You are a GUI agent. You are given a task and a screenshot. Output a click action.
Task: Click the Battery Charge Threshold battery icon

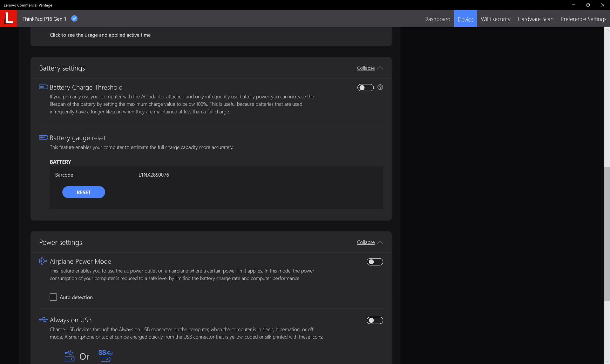point(43,87)
